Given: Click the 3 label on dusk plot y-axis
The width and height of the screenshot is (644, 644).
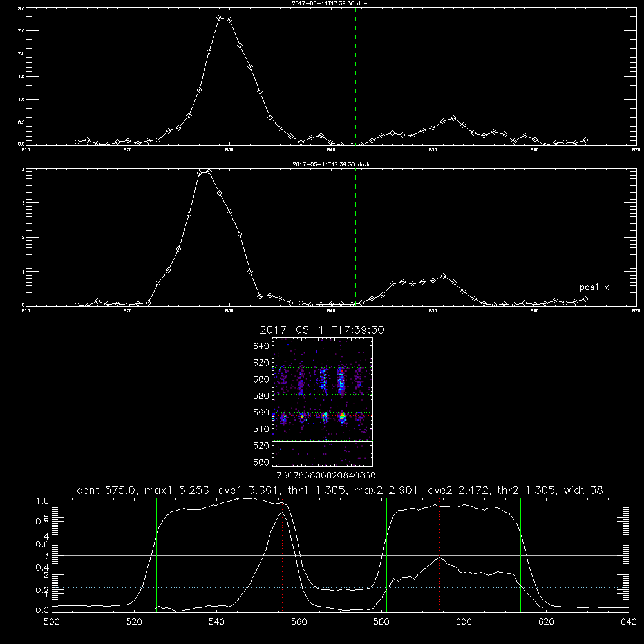Looking at the screenshot, I should click(23, 203).
